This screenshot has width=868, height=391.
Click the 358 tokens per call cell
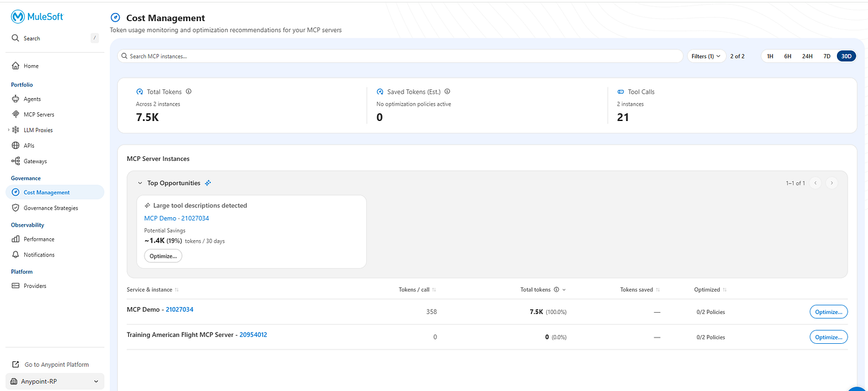coord(432,312)
